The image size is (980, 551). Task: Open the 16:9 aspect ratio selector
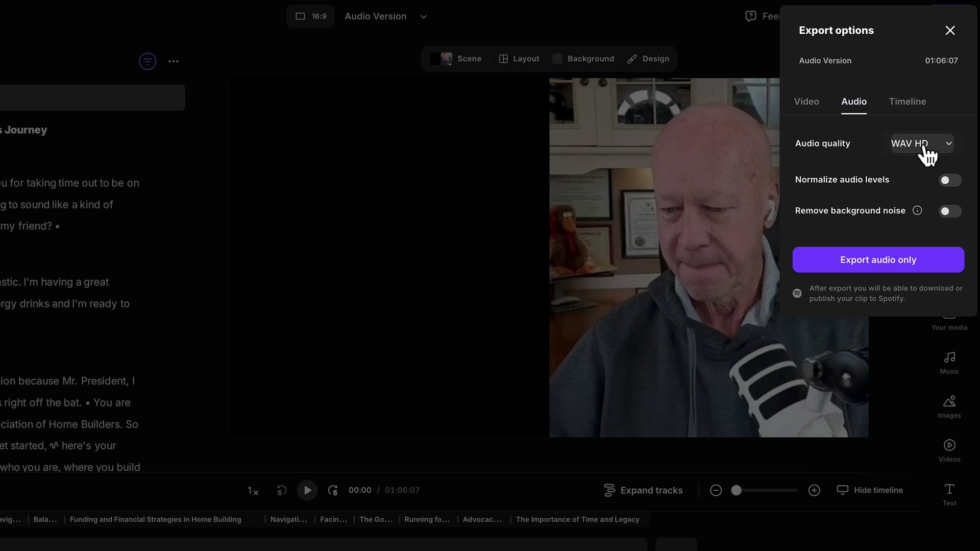coord(311,17)
